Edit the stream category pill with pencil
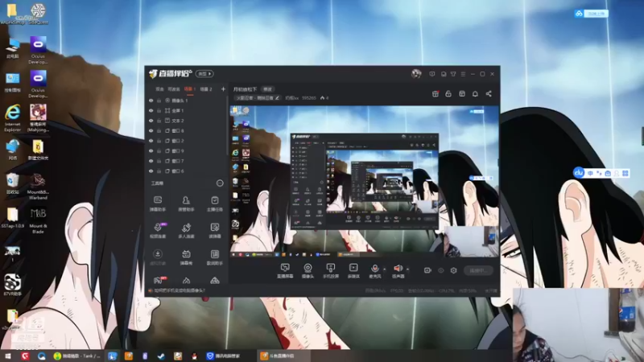Screen dimensions: 644x362 tap(258, 98)
